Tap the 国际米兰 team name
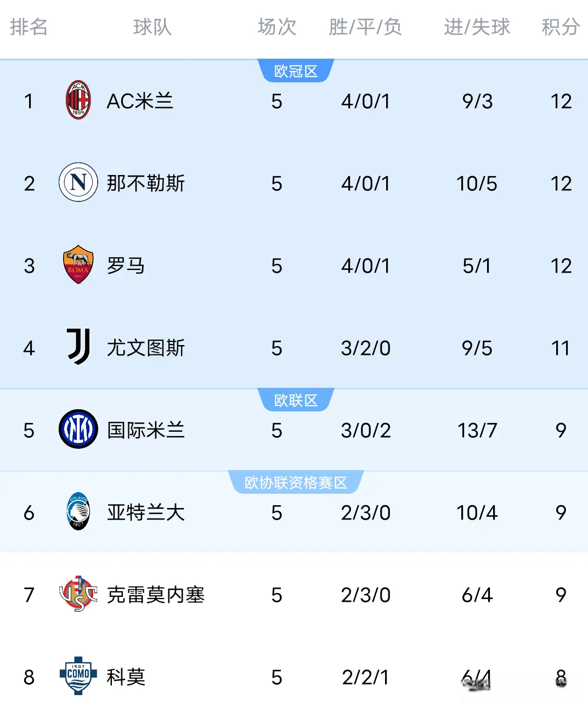Image resolution: width=588 pixels, height=711 pixels. click(145, 430)
